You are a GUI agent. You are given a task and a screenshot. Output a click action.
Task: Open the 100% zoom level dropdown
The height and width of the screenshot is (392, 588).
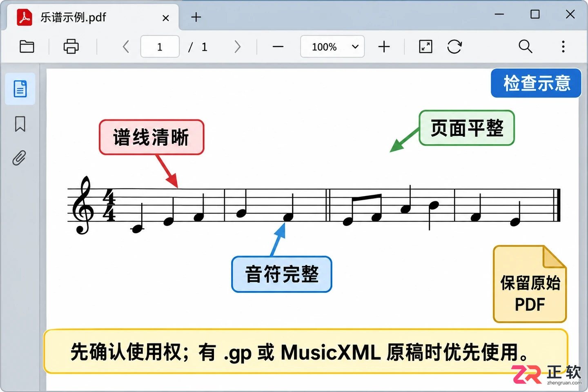click(x=332, y=47)
